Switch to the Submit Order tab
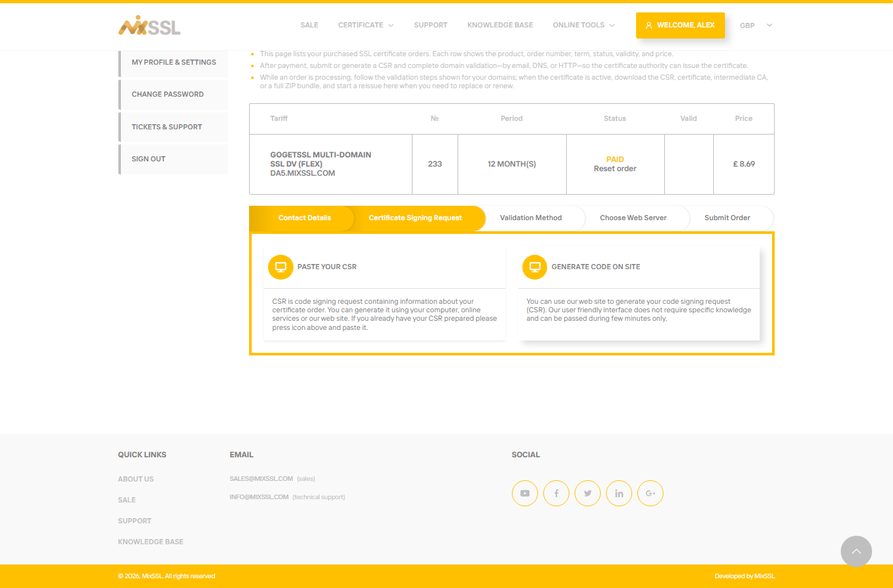 point(727,218)
